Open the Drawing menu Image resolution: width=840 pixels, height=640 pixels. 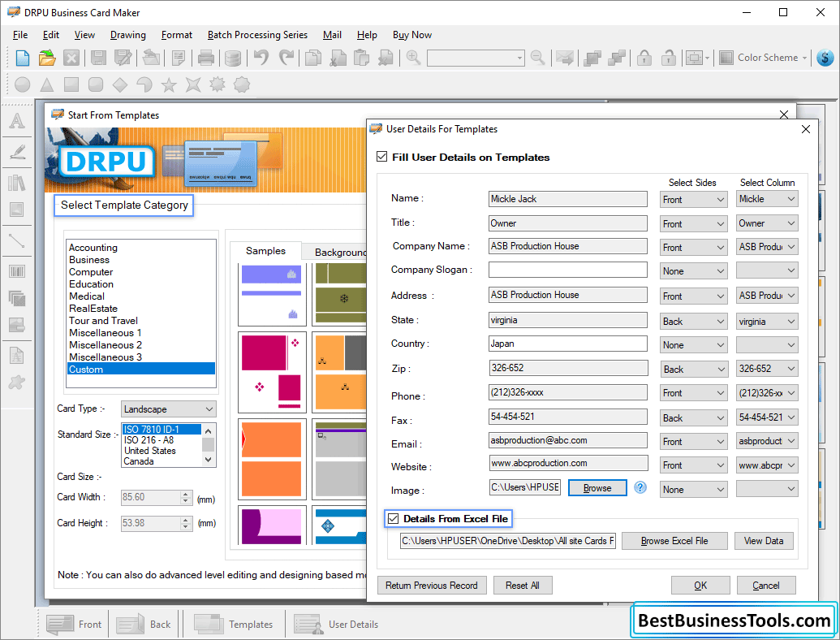[128, 35]
